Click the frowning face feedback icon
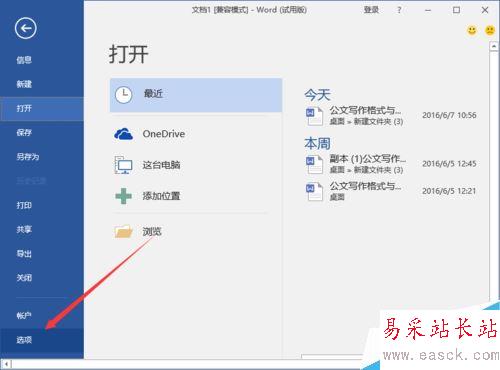This screenshot has height=370, width=500. point(490,30)
